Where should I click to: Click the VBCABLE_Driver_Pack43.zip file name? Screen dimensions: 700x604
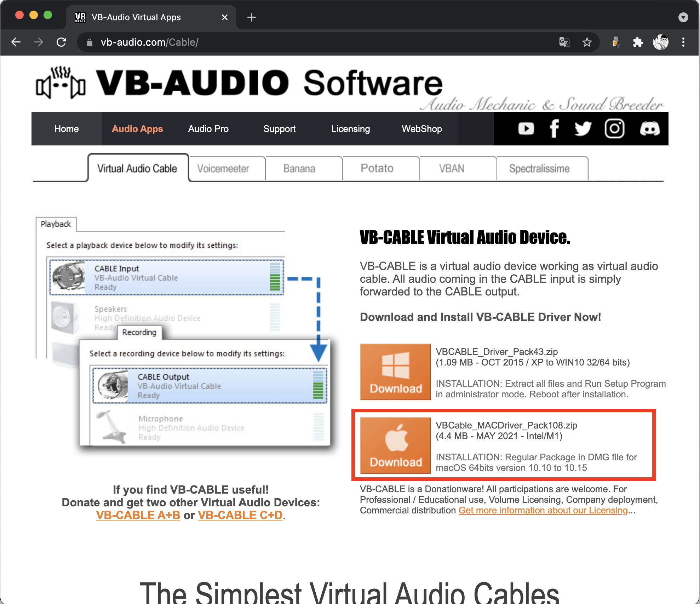[x=497, y=352]
